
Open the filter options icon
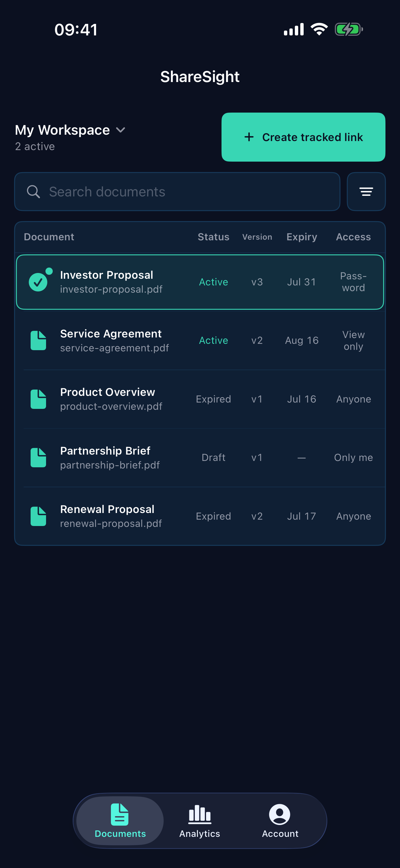366,192
